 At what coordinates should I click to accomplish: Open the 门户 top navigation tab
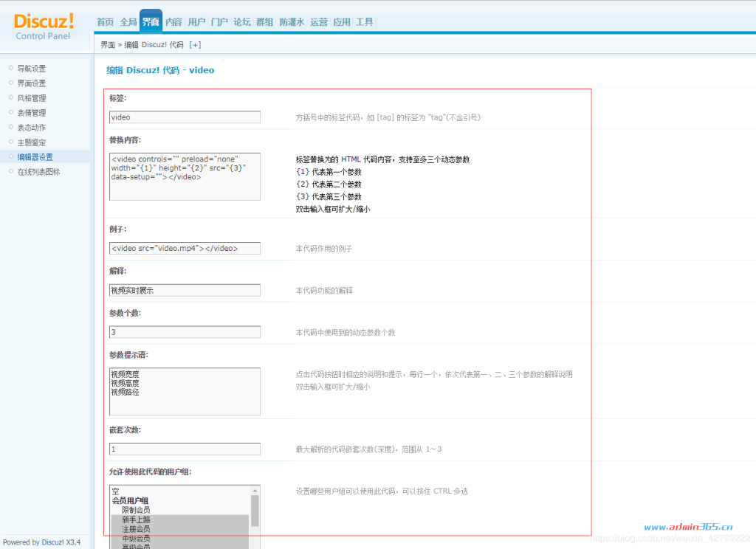[219, 21]
